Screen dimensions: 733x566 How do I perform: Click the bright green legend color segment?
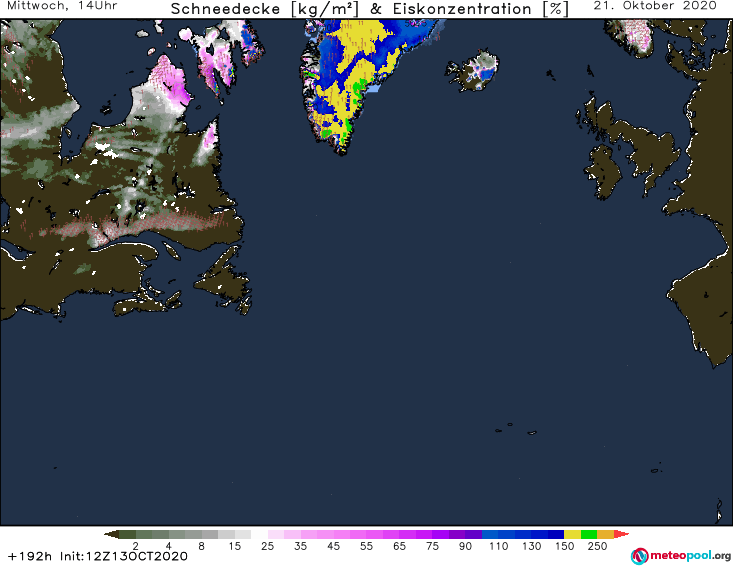[x=589, y=534]
